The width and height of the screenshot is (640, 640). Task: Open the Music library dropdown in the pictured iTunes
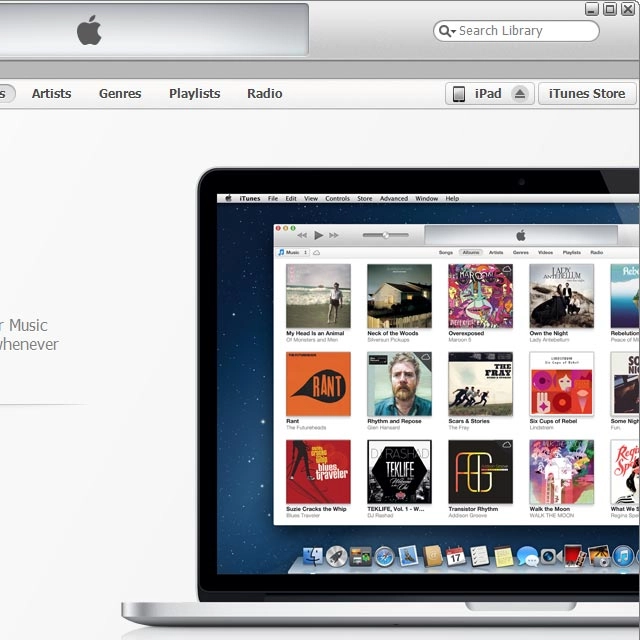(293, 253)
